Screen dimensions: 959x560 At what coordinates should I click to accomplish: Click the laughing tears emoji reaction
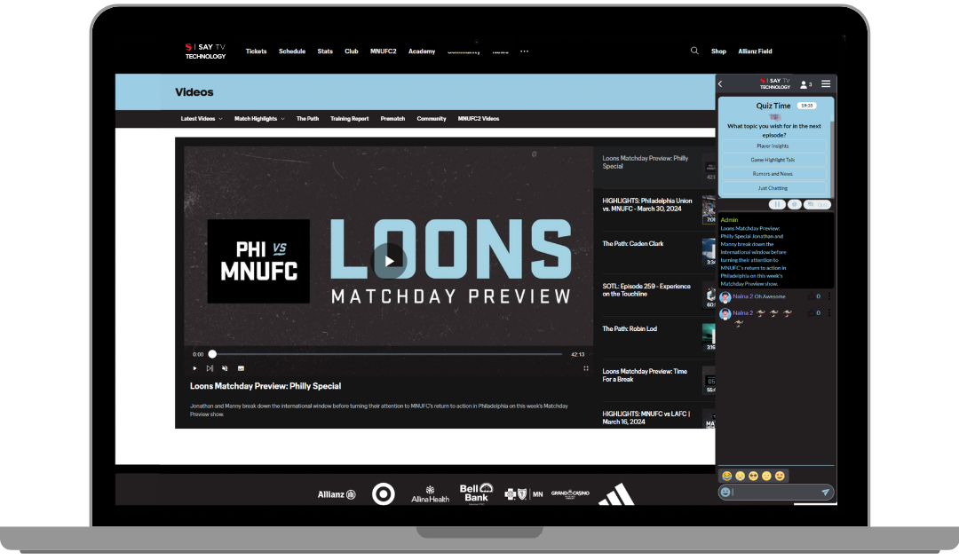(725, 477)
